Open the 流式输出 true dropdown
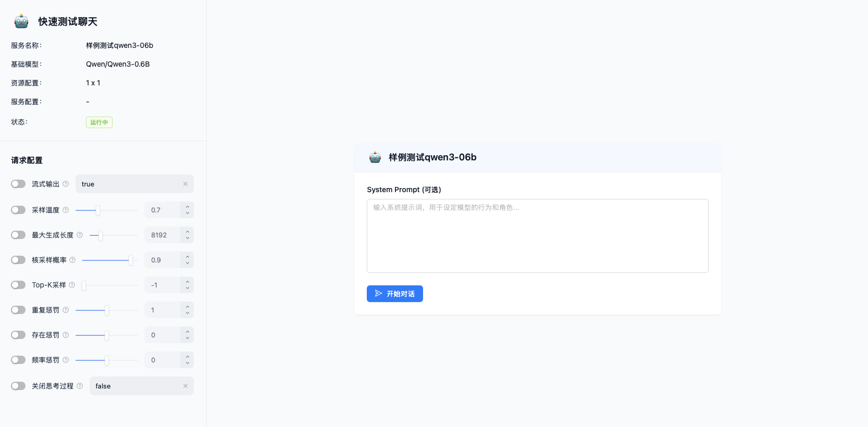868x427 pixels. point(130,184)
